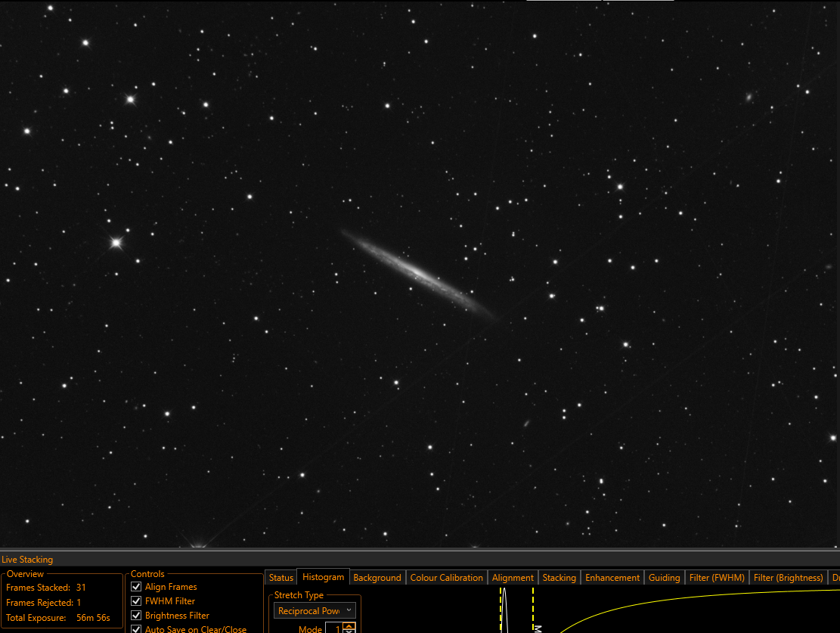The image size is (840, 633).
Task: Open the Stacking tab
Action: pos(559,577)
